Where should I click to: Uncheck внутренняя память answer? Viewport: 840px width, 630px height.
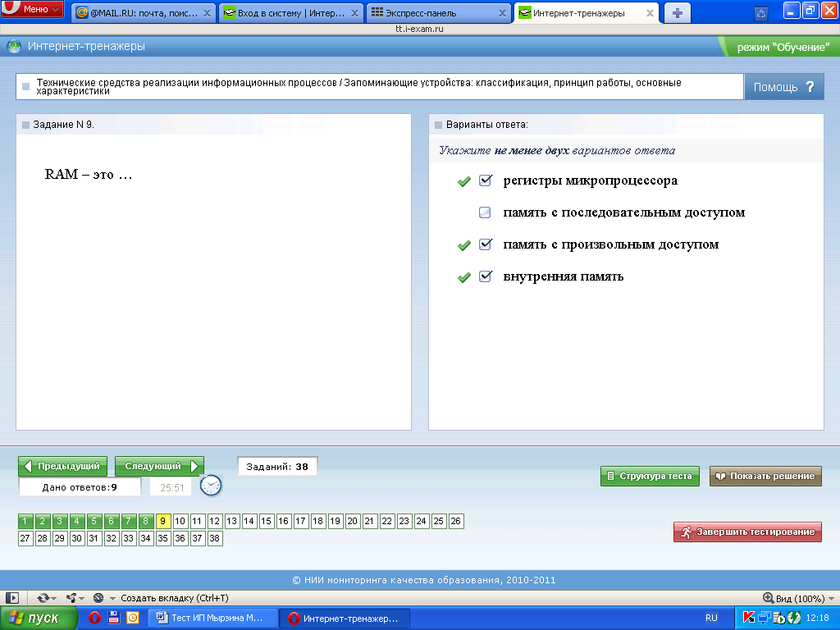pyautogui.click(x=486, y=276)
